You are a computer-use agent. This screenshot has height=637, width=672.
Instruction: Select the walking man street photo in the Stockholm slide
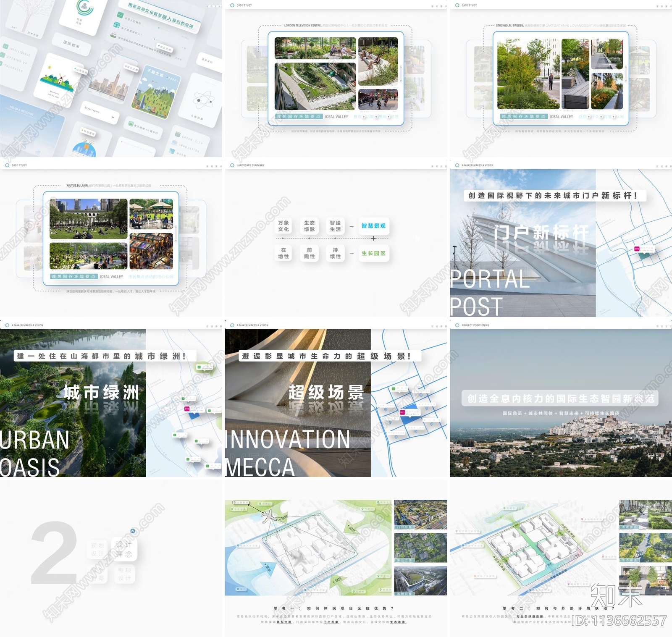528,74
